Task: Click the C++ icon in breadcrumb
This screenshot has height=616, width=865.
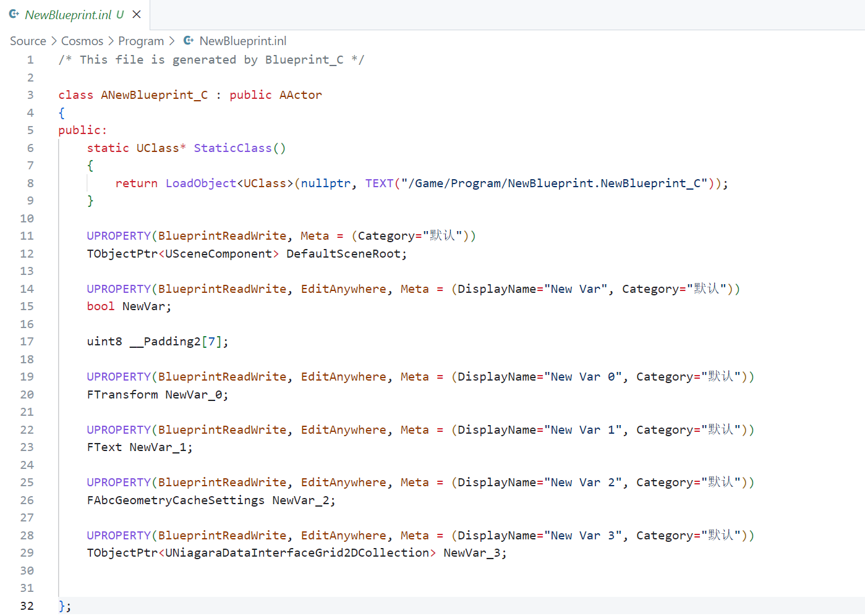Action: 188,41
